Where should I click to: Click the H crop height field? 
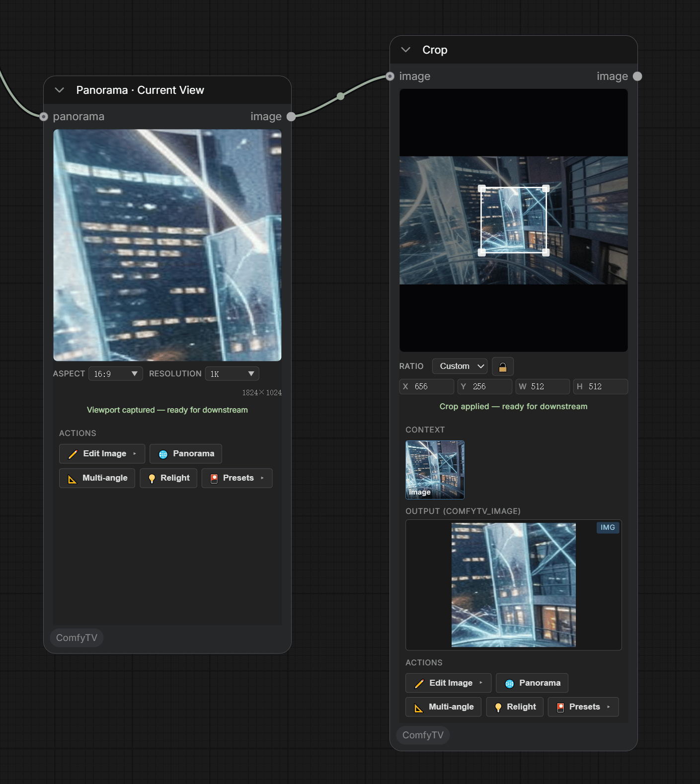601,387
